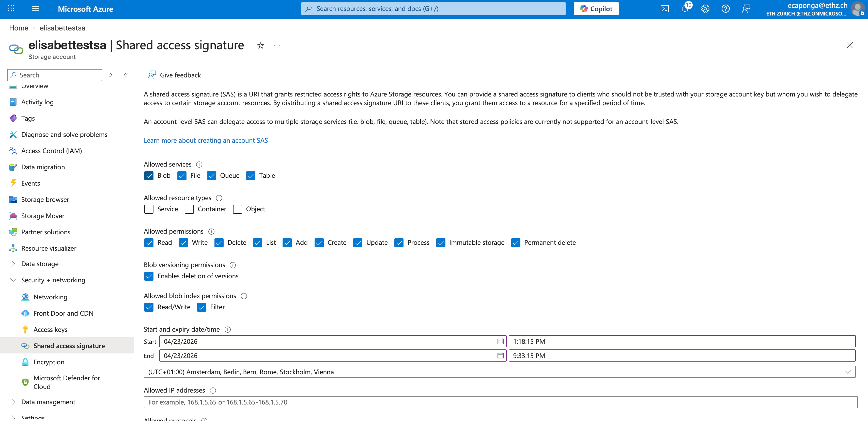Toggle the Read/Write blob index permission

149,307
